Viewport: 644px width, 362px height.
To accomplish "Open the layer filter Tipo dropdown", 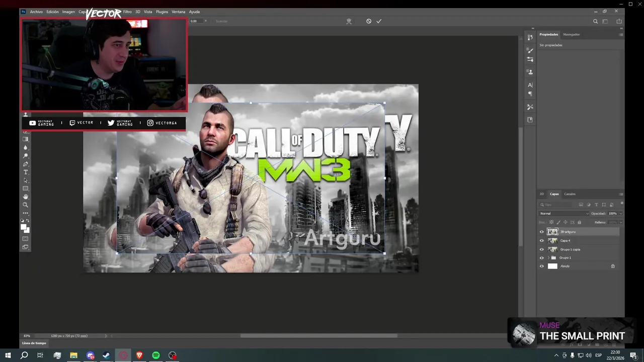I will coord(556,205).
